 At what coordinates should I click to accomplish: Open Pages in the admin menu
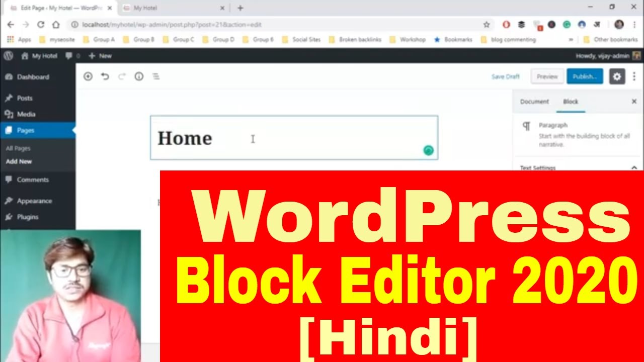(26, 130)
